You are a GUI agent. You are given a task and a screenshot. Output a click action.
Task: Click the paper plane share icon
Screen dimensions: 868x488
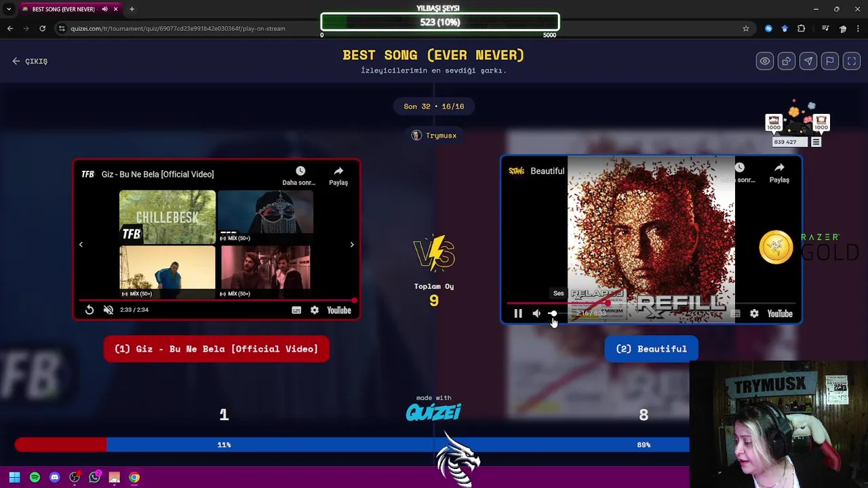808,61
